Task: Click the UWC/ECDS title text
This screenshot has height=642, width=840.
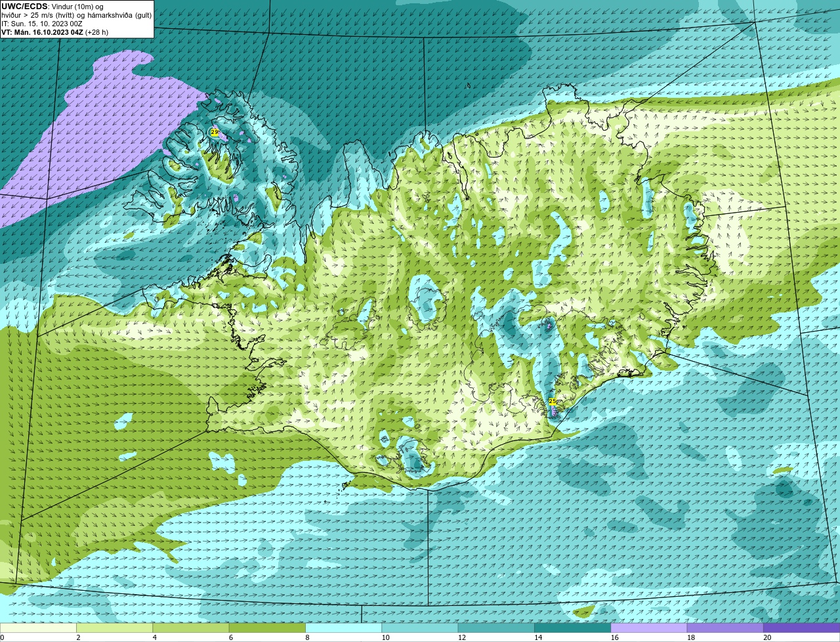Action: click(24, 7)
